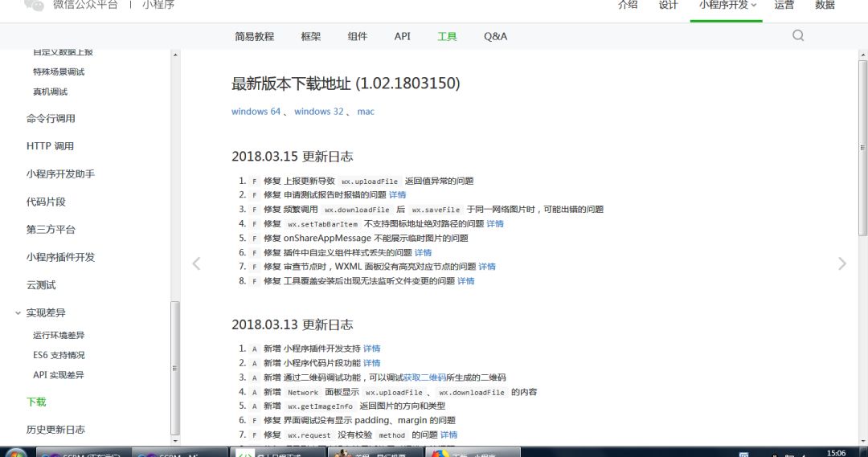Open 详情 link for 工具覆盖安装 fix
This screenshot has width=868, height=457.
[x=466, y=281]
